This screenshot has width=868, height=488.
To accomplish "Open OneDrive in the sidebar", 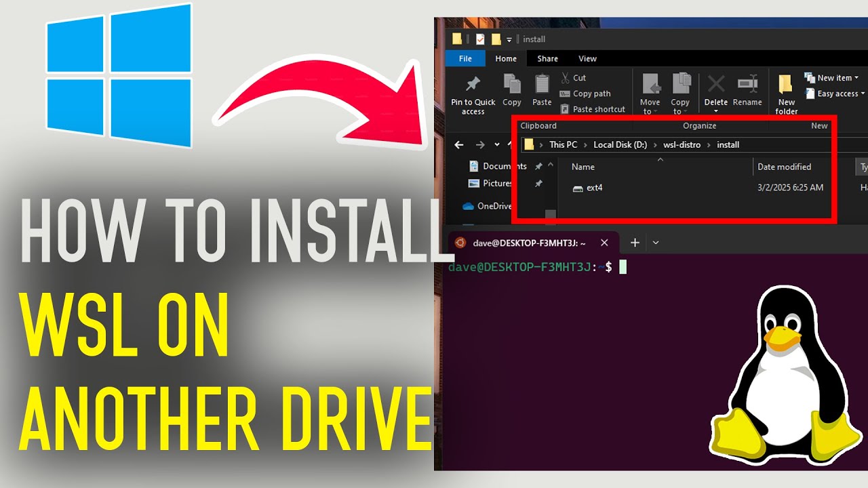I will [x=487, y=206].
